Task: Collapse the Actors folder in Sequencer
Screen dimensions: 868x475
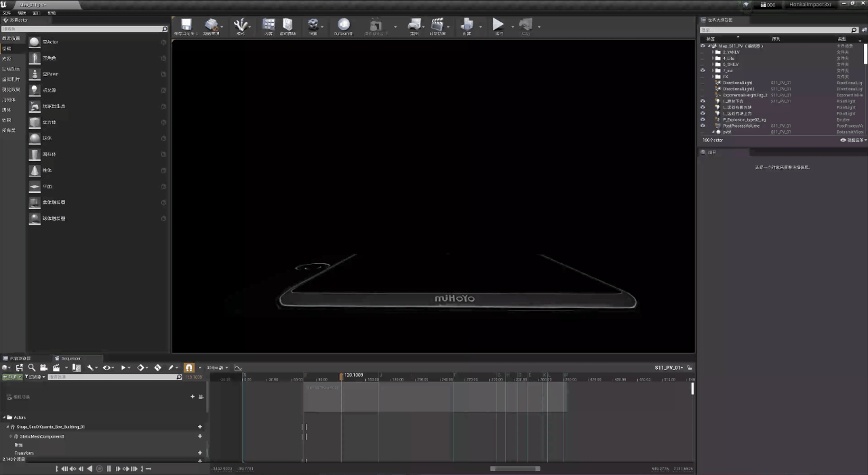Action: pyautogui.click(x=3, y=417)
